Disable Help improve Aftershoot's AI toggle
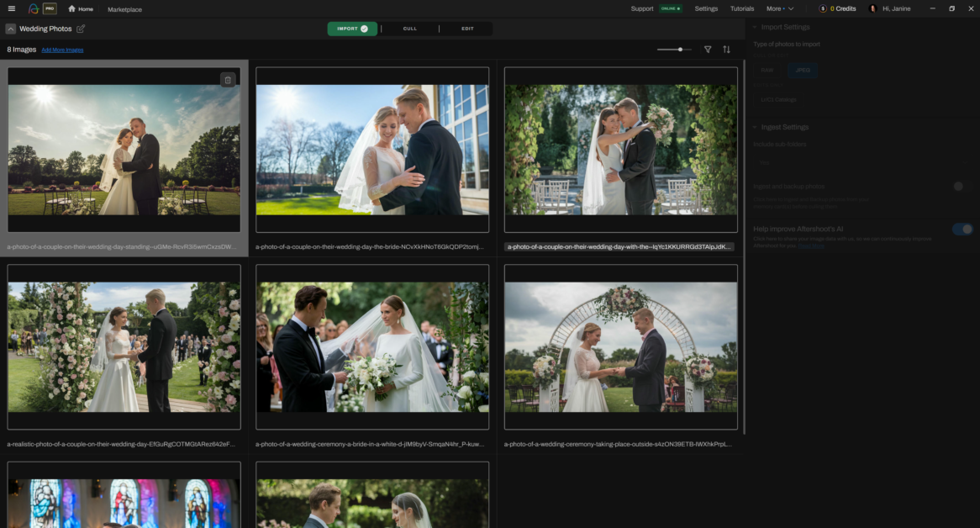Viewport: 980px width, 528px height. (x=962, y=230)
